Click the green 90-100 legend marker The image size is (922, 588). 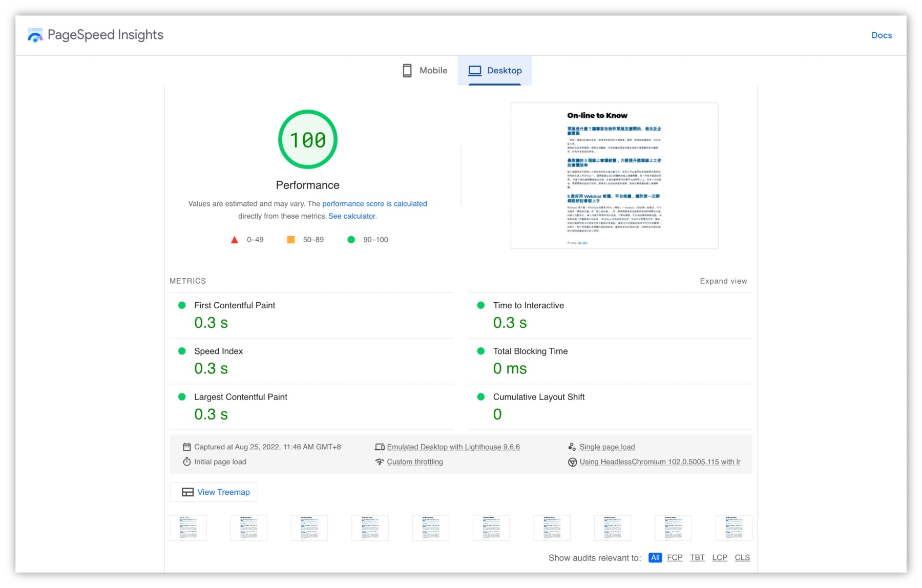[351, 239]
